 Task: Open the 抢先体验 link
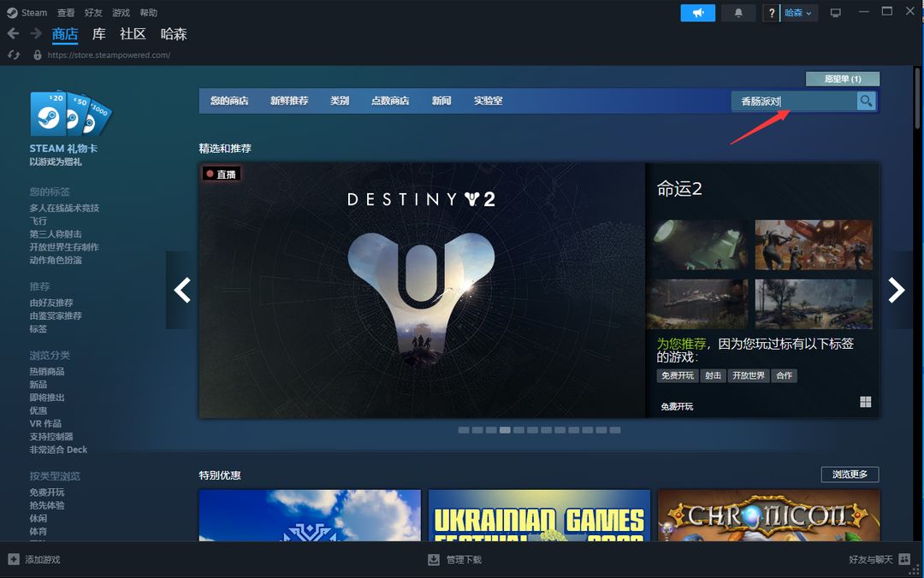(x=47, y=505)
